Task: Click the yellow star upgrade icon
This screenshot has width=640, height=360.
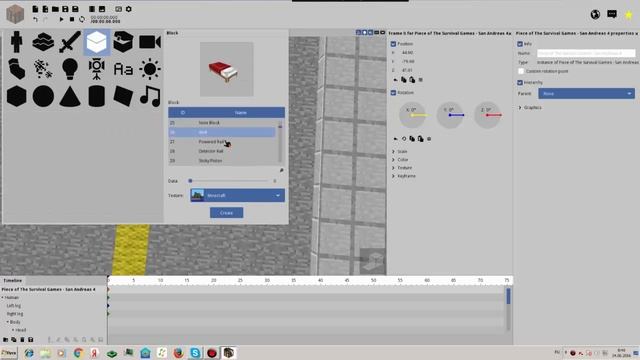Action: click(x=629, y=15)
